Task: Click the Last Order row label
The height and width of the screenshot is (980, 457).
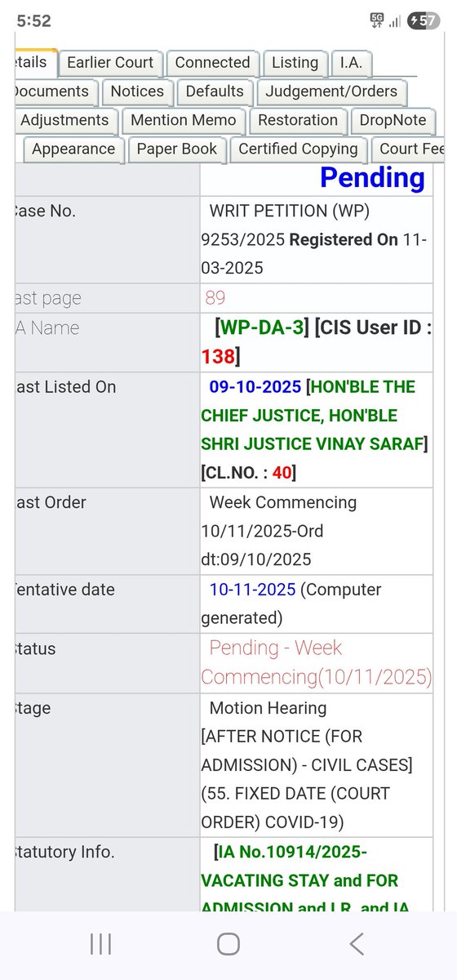Action: [x=51, y=502]
